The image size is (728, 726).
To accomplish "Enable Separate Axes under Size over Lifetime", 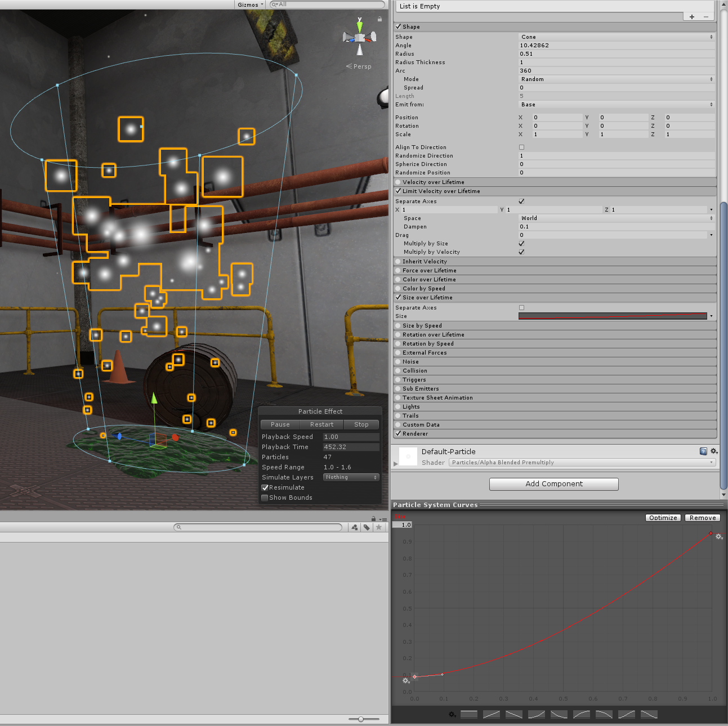I will [521, 307].
